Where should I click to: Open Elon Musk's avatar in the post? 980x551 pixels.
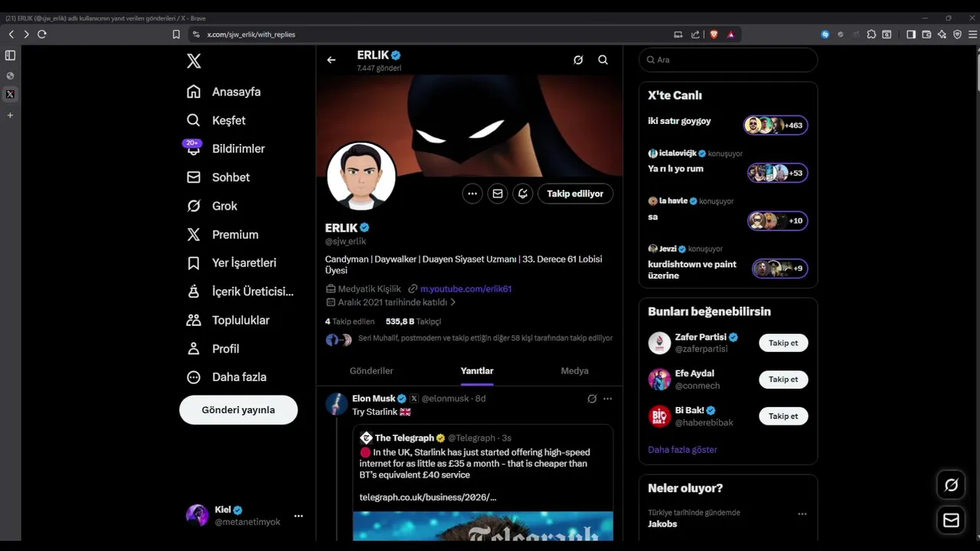(x=337, y=403)
